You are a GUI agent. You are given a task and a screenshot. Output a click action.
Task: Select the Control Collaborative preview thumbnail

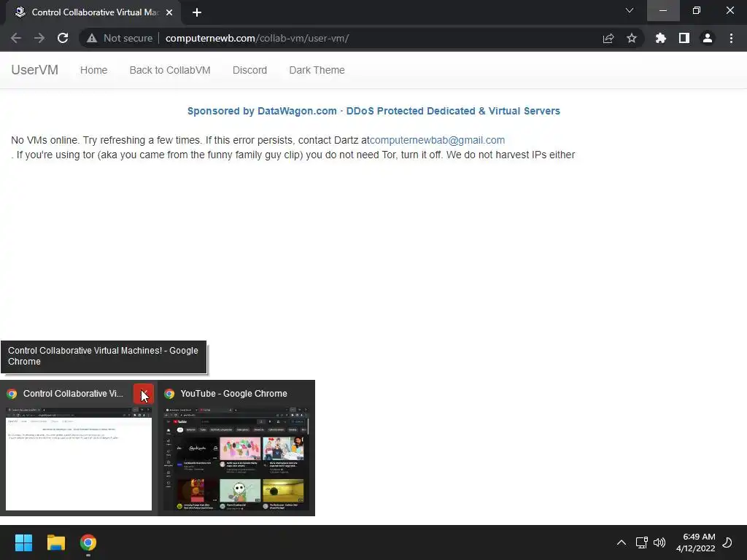click(x=79, y=459)
